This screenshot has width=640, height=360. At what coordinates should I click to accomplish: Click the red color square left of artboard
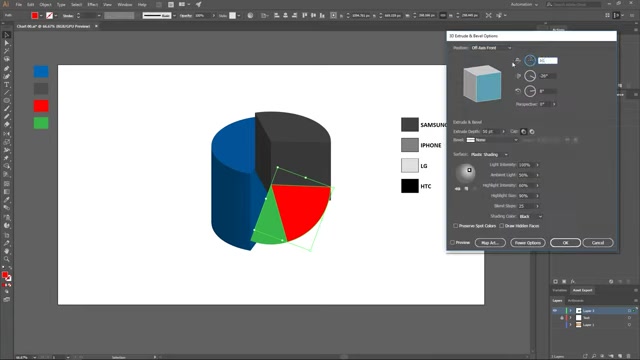coord(41,106)
